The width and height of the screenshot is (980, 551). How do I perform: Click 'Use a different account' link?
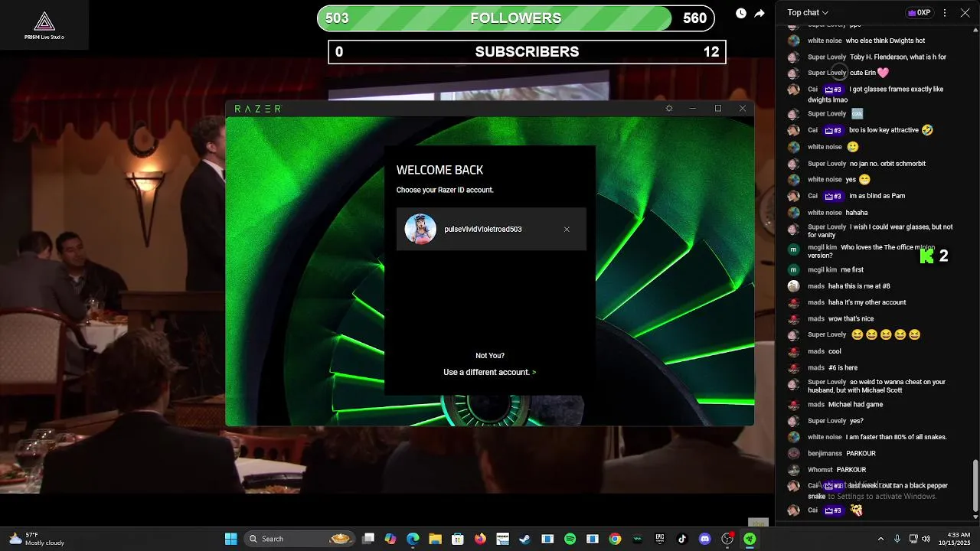(489, 372)
